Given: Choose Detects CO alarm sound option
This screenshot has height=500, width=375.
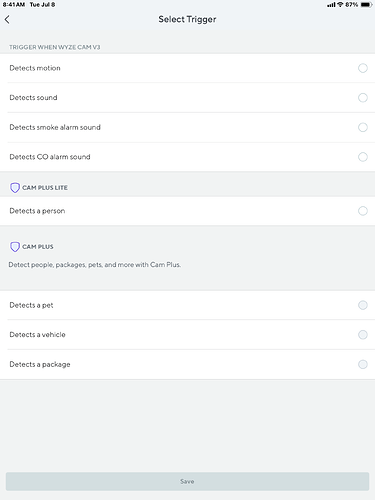Looking at the screenshot, I should [x=187, y=157].
